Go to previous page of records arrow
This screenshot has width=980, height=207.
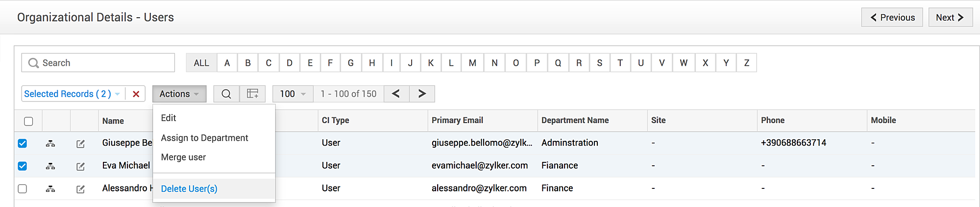click(396, 94)
